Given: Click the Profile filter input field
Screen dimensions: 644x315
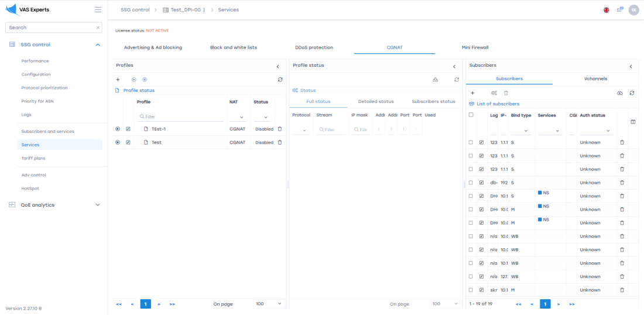Looking at the screenshot, I should tap(181, 117).
